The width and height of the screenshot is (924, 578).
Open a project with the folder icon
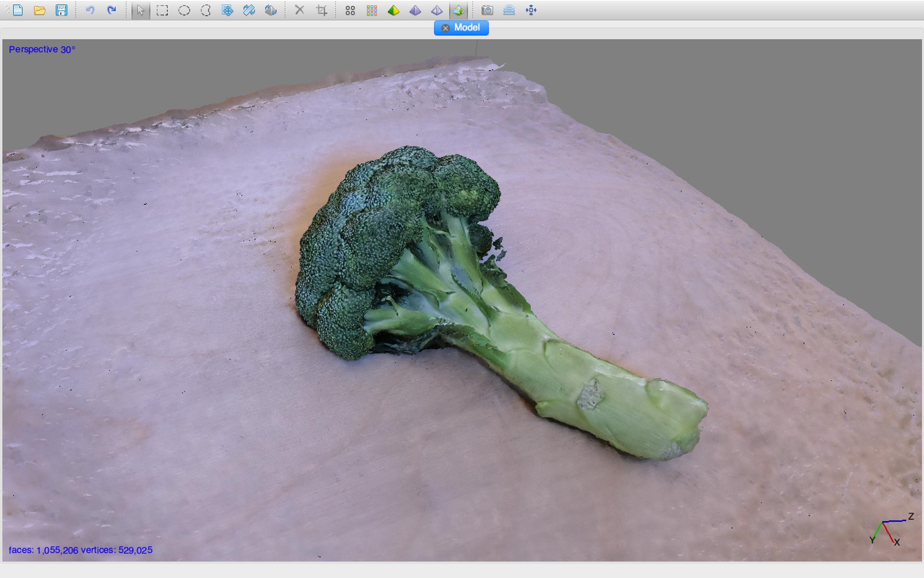[39, 10]
